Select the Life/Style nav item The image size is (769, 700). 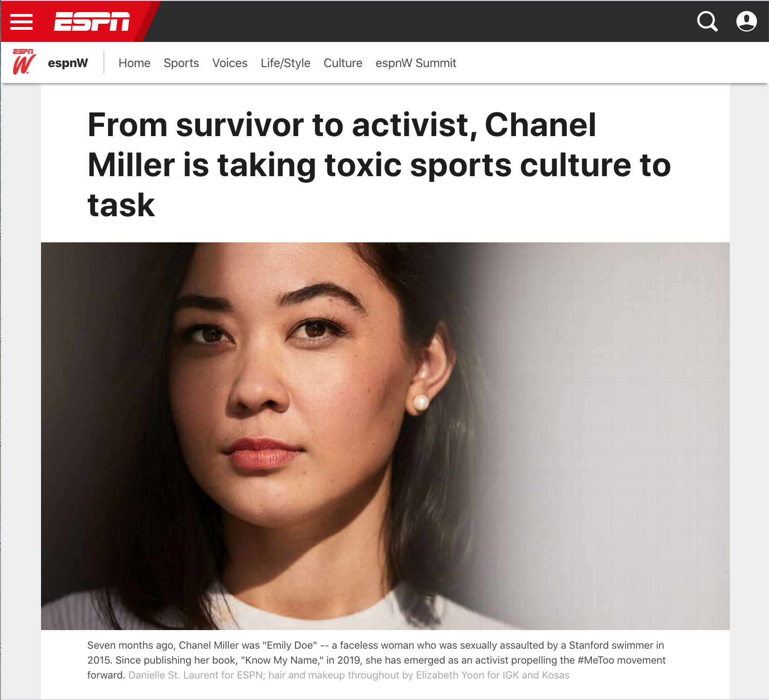285,63
